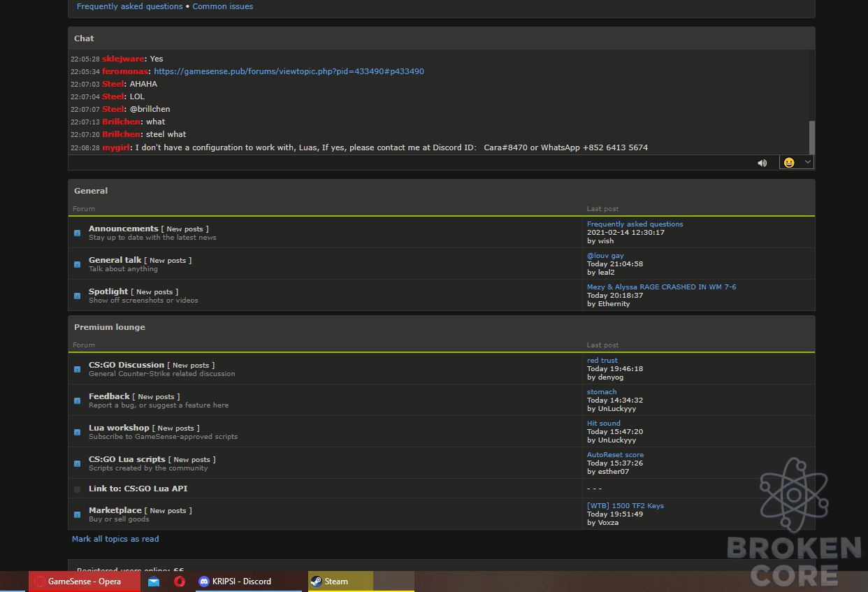Show new posts in CS:GO Lua scripts

pyautogui.click(x=191, y=460)
